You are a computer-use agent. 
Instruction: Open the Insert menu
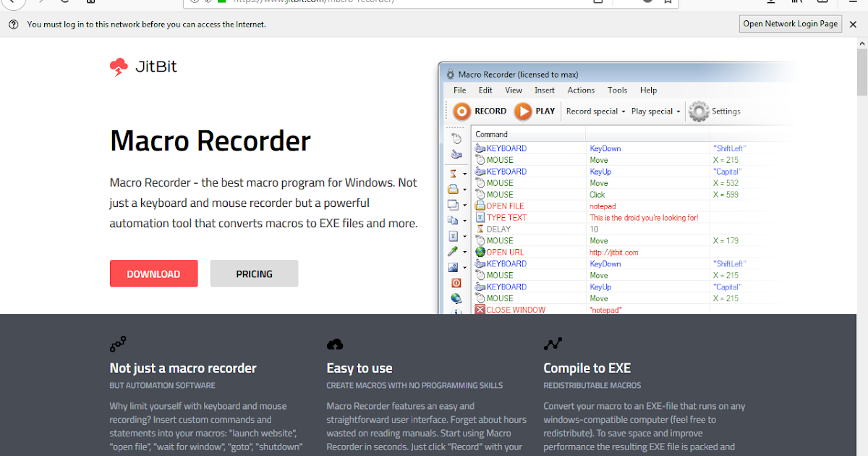click(x=545, y=90)
